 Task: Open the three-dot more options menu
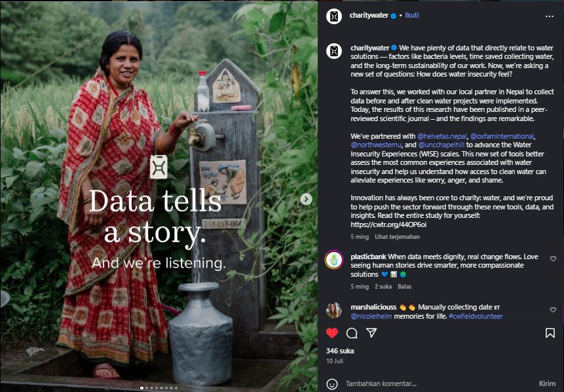tap(550, 16)
